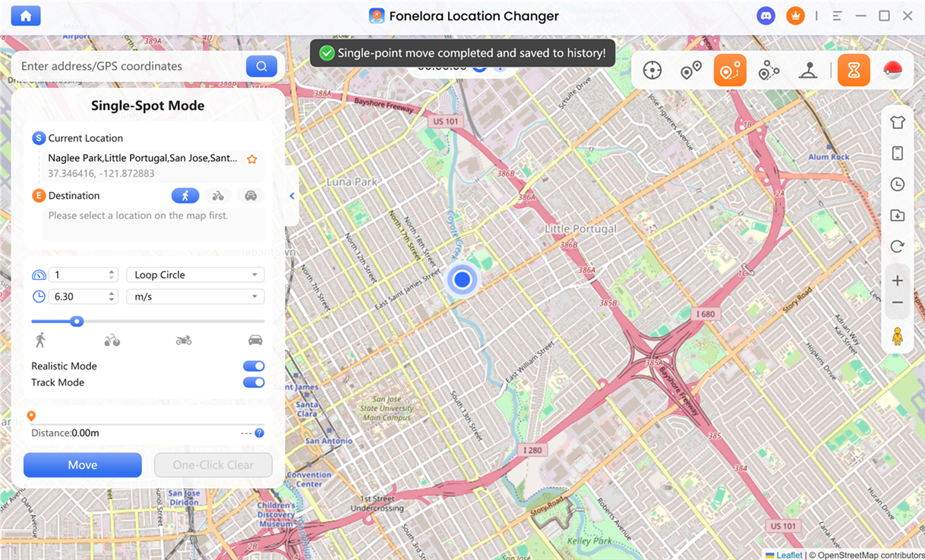Choose walking travel mode for Destination

click(x=185, y=196)
